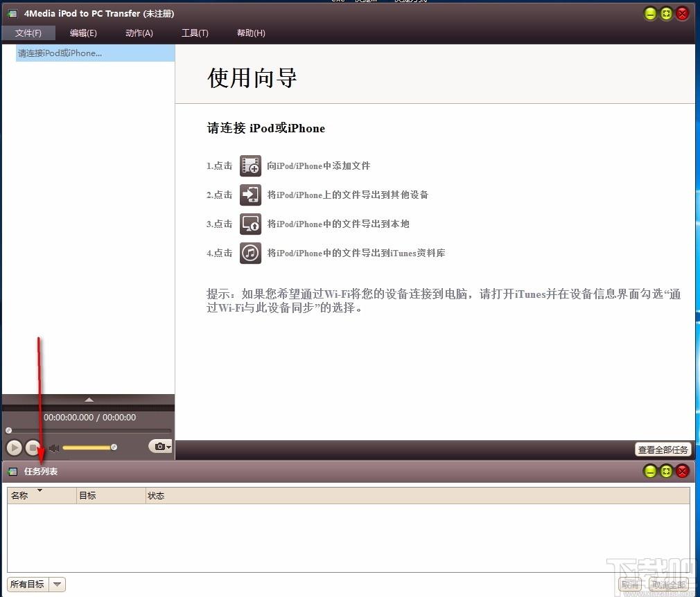Click the 使用向导 heading

[252, 78]
